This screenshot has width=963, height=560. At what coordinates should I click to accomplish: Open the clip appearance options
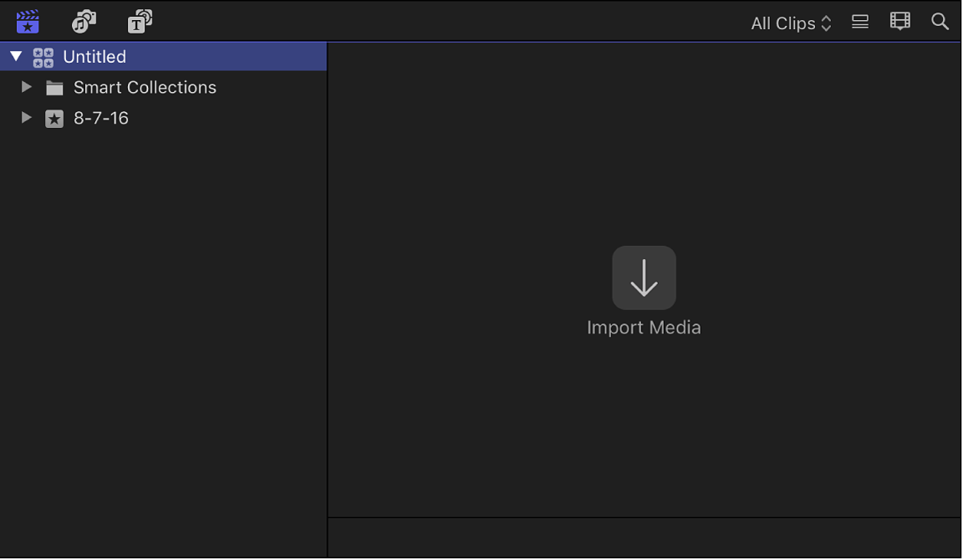click(x=900, y=22)
